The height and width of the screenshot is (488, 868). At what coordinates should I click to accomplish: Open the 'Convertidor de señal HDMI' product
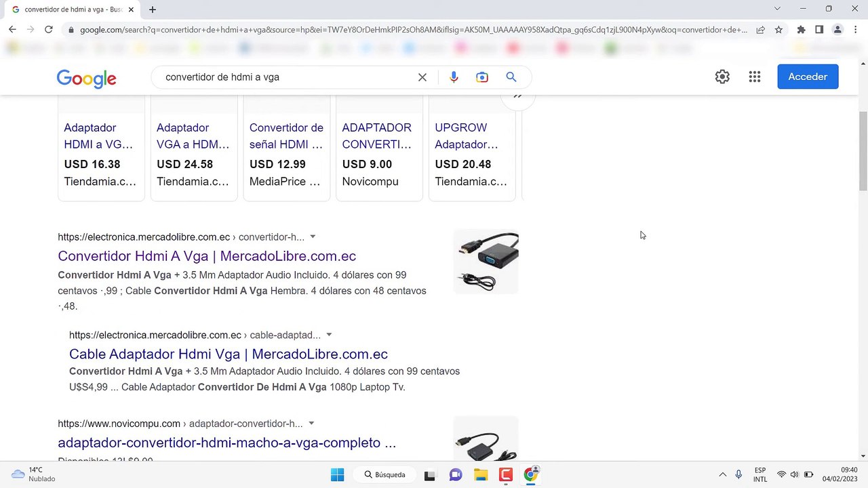(287, 149)
